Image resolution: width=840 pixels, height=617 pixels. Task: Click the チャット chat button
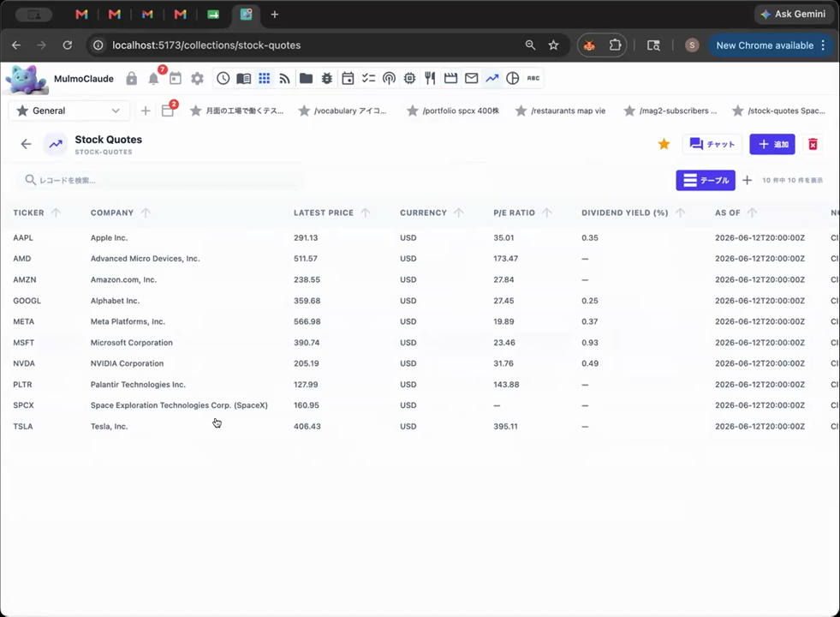712,144
